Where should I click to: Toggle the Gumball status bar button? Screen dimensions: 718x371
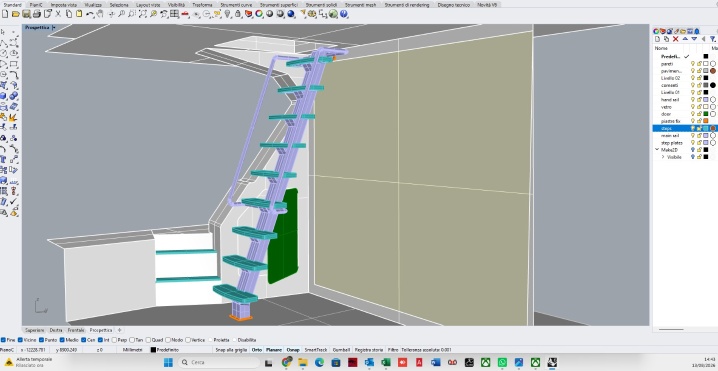point(341,349)
